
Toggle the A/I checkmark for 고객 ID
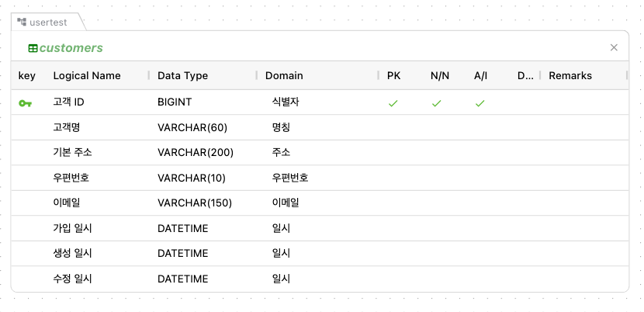pos(480,103)
